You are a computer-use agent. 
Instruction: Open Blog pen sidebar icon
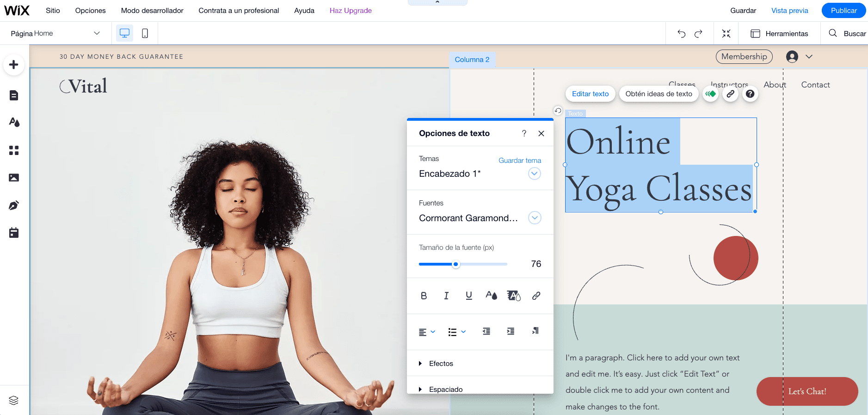click(x=14, y=205)
